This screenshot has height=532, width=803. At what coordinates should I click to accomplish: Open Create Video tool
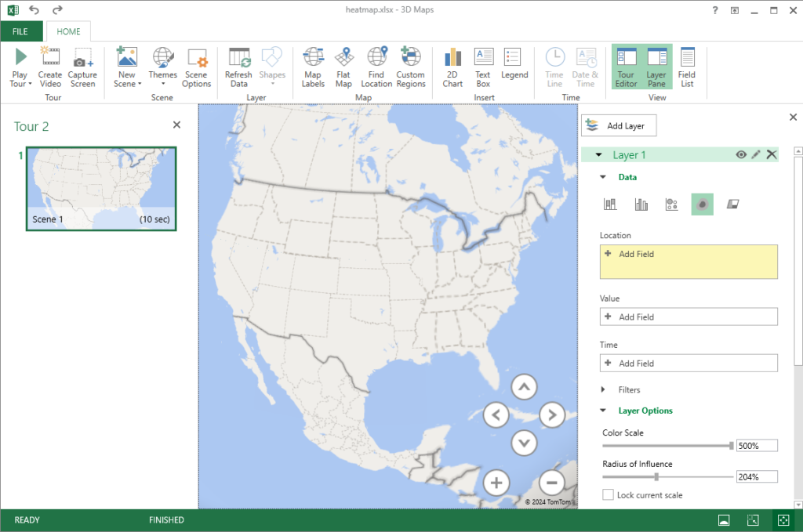(49, 67)
